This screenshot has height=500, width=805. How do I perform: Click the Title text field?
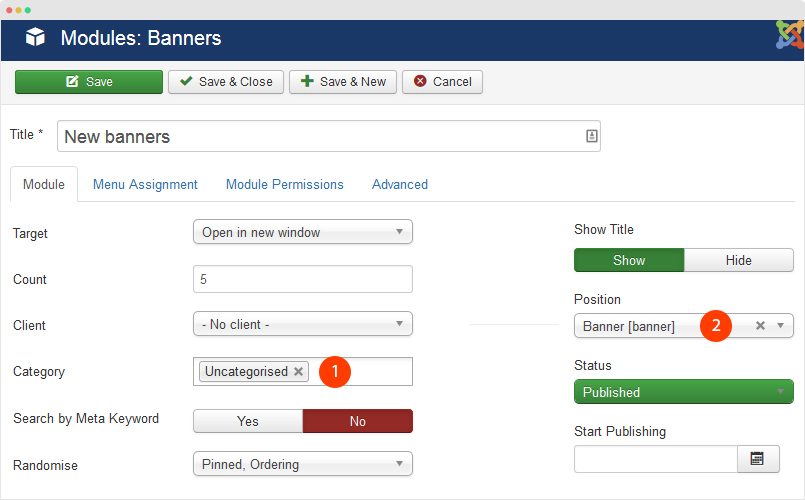coord(329,136)
